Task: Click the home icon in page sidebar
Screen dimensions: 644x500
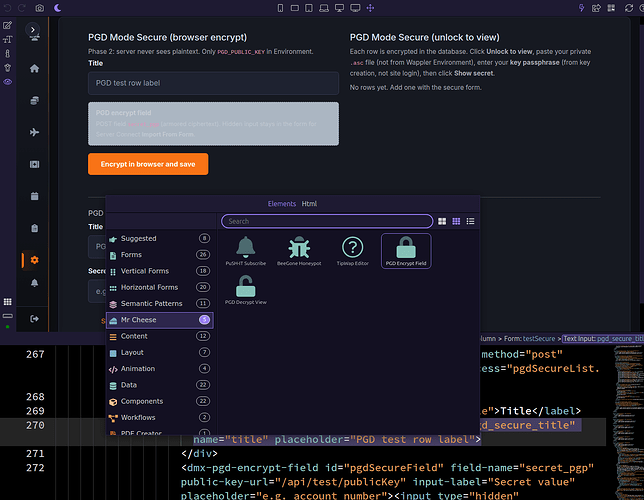Action: (34, 68)
